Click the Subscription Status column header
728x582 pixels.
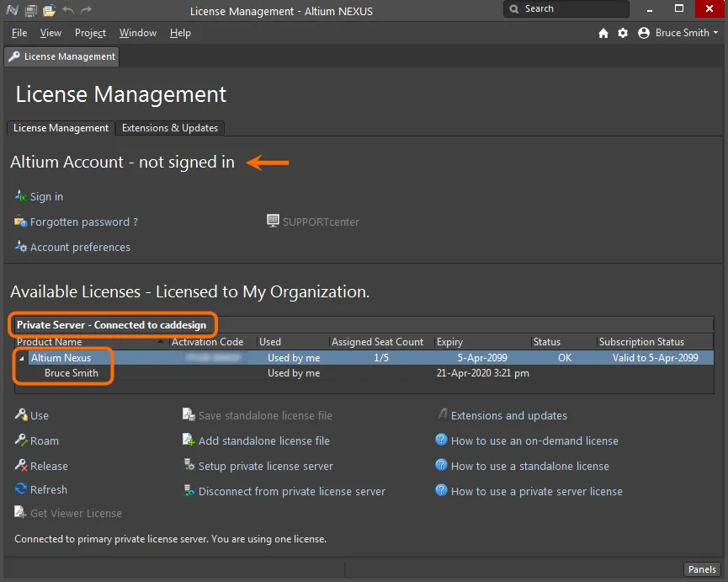pyautogui.click(x=641, y=342)
